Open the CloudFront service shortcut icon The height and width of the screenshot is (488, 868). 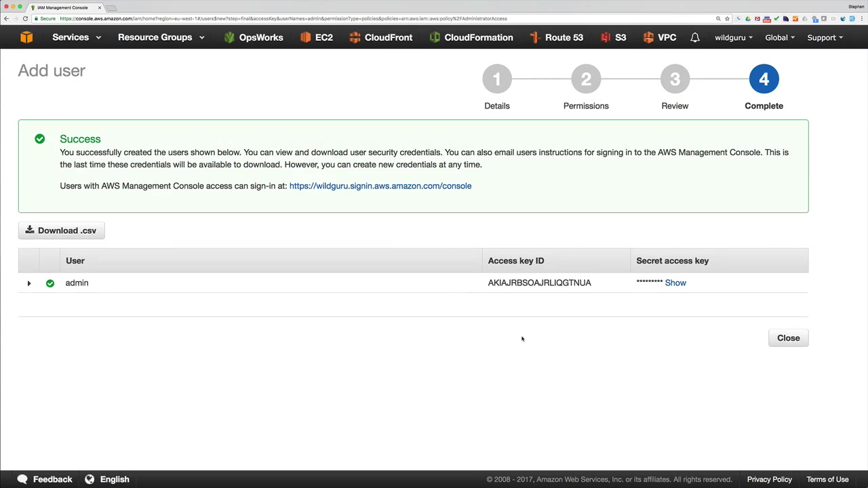[x=355, y=37]
